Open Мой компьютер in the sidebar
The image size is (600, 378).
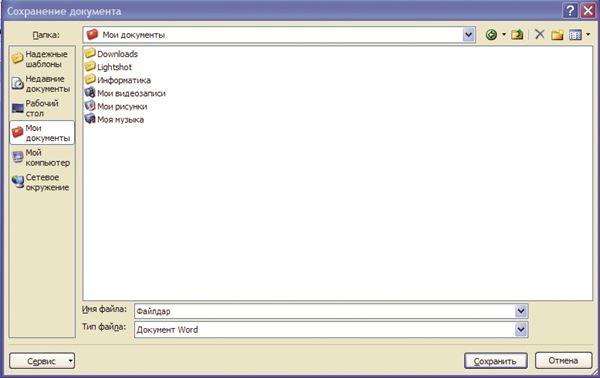(x=42, y=157)
